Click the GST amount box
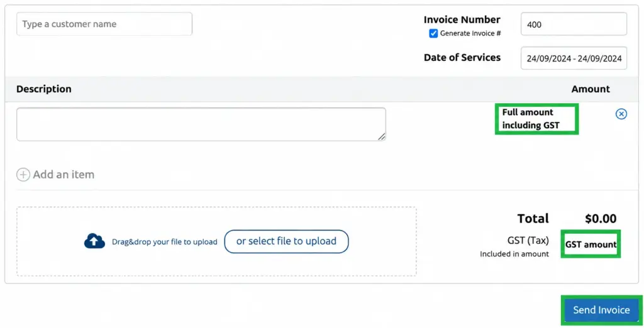This screenshot has width=644, height=328. (591, 244)
